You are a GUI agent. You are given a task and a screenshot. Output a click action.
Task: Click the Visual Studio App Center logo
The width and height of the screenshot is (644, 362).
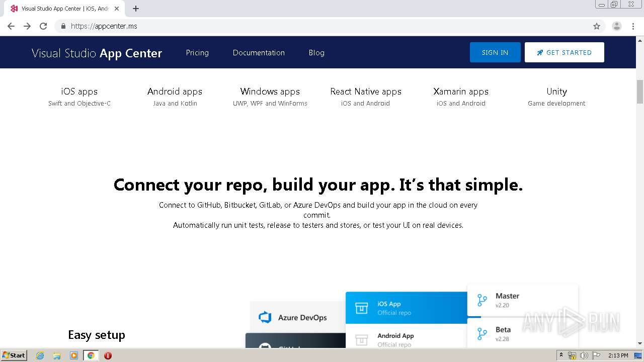[x=97, y=53]
